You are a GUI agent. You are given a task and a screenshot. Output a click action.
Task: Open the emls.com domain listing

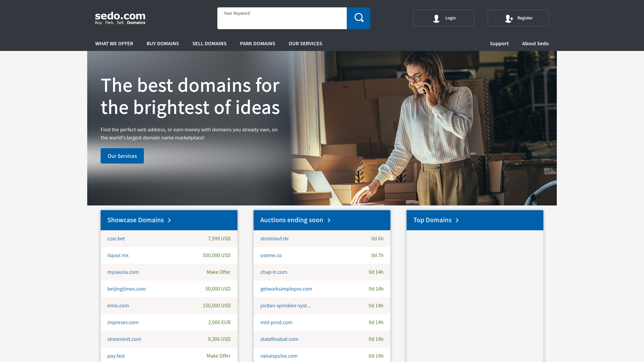coord(118,306)
